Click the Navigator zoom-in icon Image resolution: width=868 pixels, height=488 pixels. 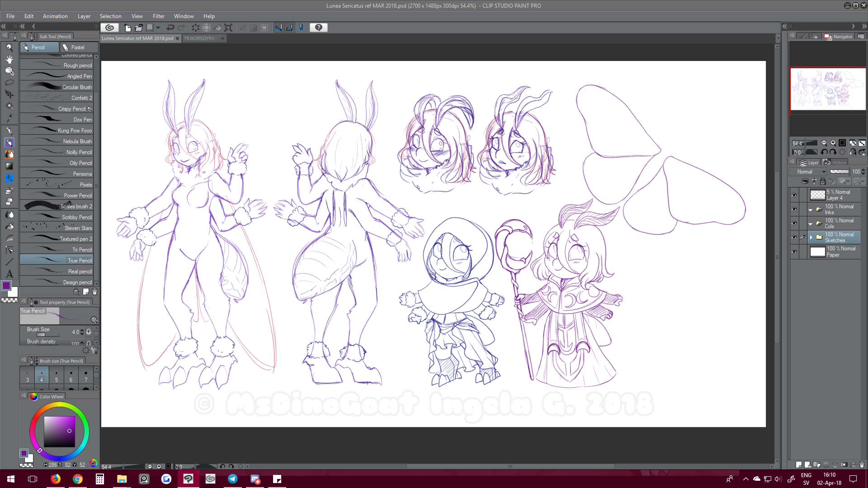(x=833, y=143)
